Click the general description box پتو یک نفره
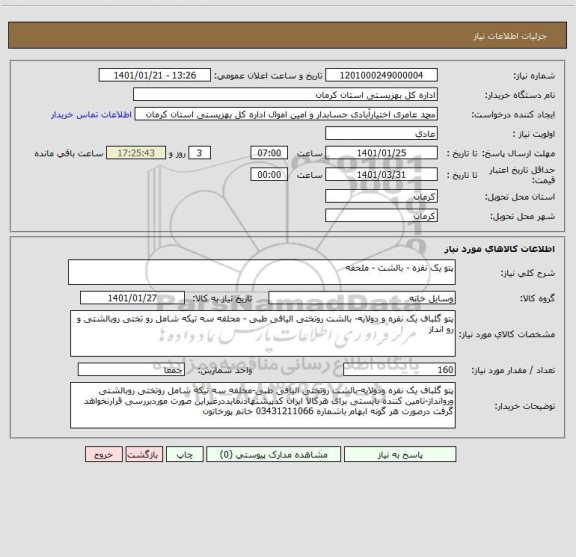576x557 pixels. [x=262, y=272]
